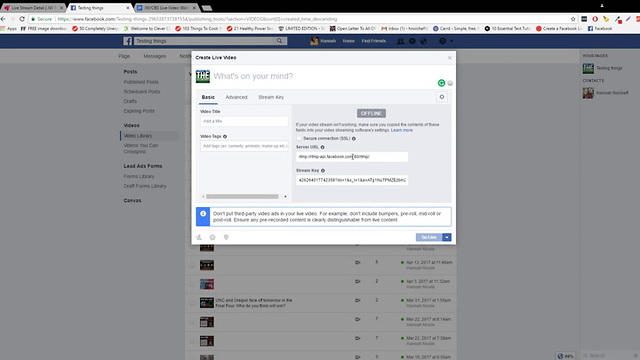The height and width of the screenshot is (360, 640).
Task: Click info icon next to Server URL
Action: [322, 147]
